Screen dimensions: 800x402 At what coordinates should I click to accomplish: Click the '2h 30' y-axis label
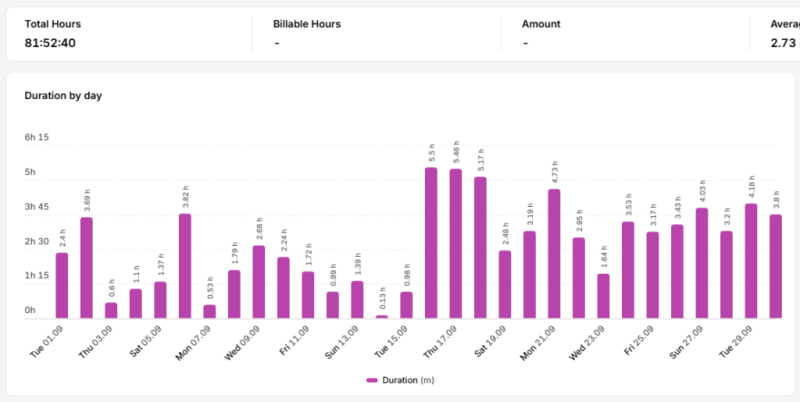click(x=37, y=241)
